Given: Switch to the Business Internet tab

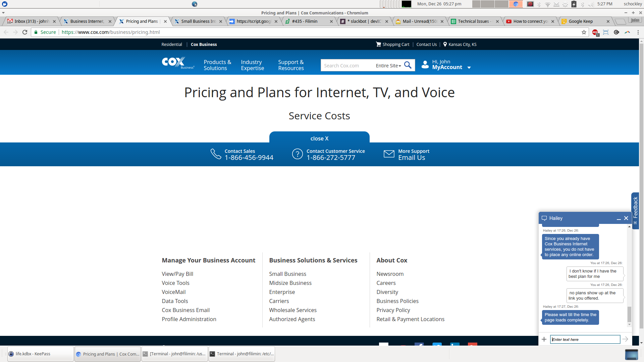Looking at the screenshot, I should pyautogui.click(x=87, y=21).
